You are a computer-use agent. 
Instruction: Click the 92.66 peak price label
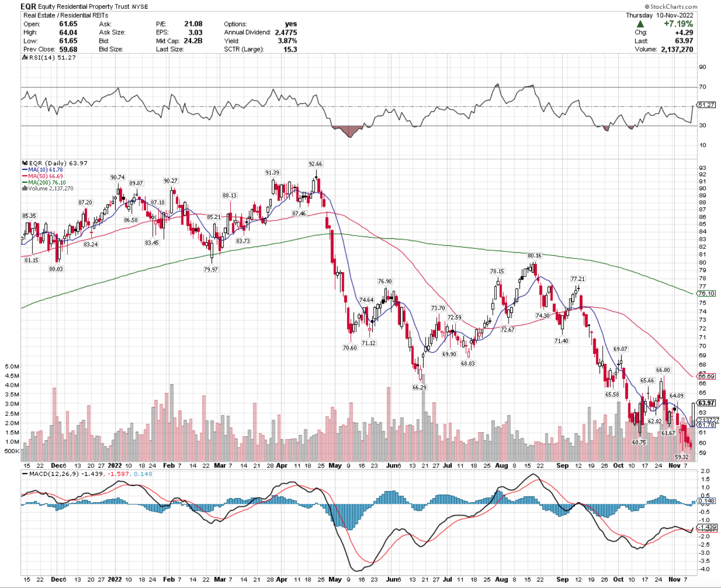pos(315,164)
